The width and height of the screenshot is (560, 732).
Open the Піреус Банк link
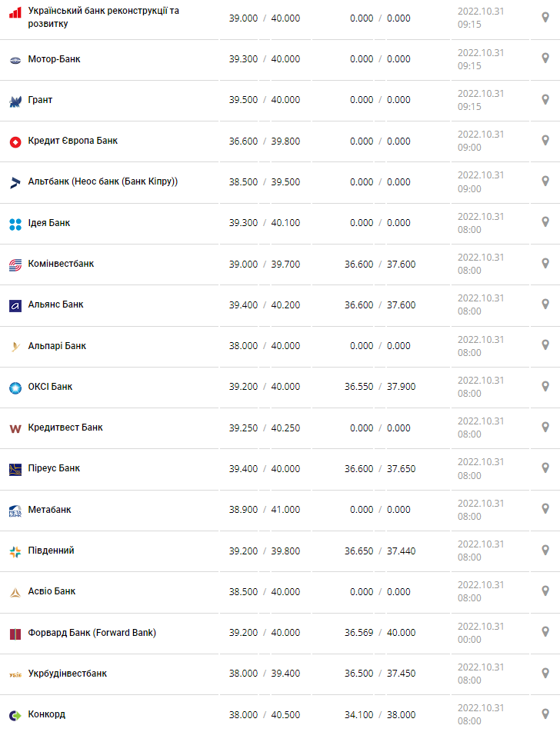pos(54,468)
